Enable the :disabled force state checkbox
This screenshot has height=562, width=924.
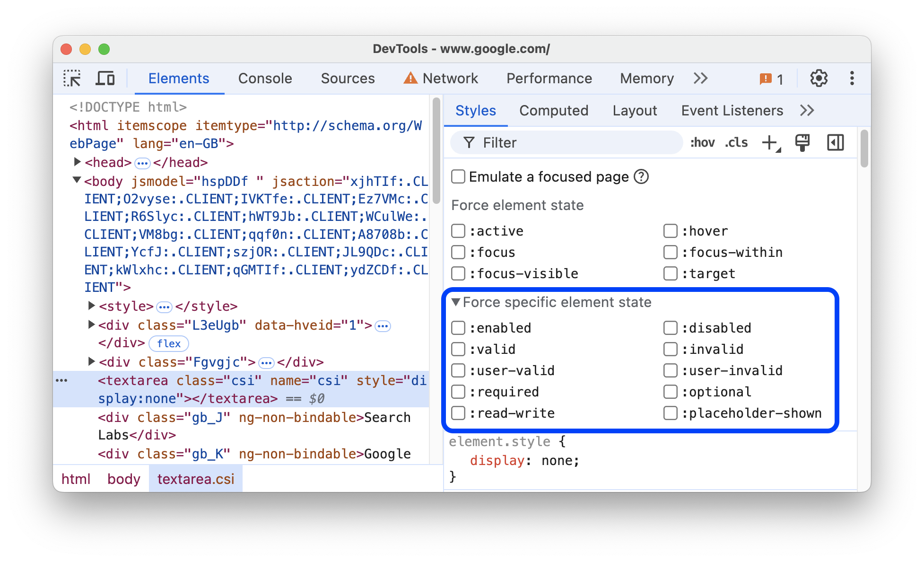669,326
